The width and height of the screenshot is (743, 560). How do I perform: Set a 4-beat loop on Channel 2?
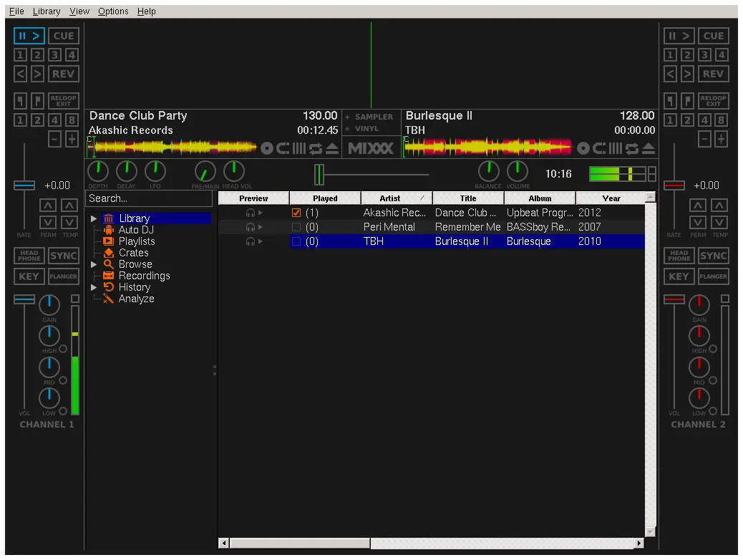704,120
